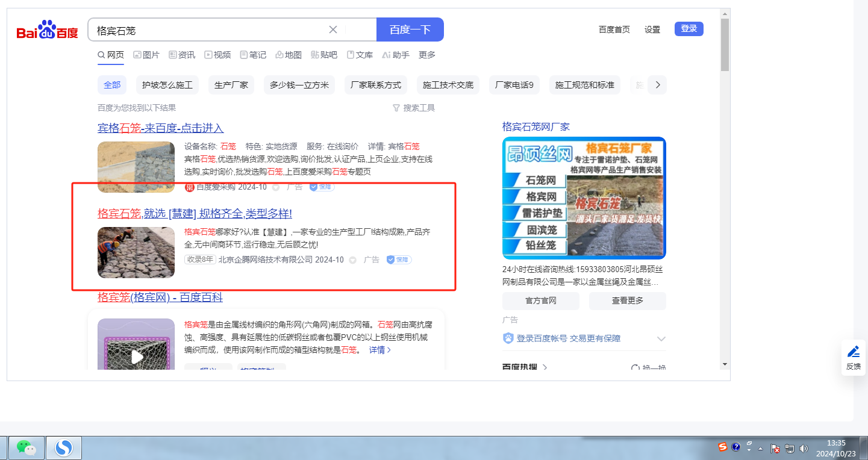Click the 收录8年 label
Screen dimensions: 868x460
pyautogui.click(x=200, y=260)
